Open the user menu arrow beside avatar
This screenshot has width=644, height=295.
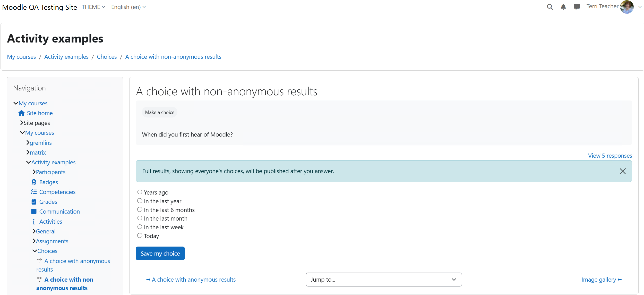(x=640, y=7)
